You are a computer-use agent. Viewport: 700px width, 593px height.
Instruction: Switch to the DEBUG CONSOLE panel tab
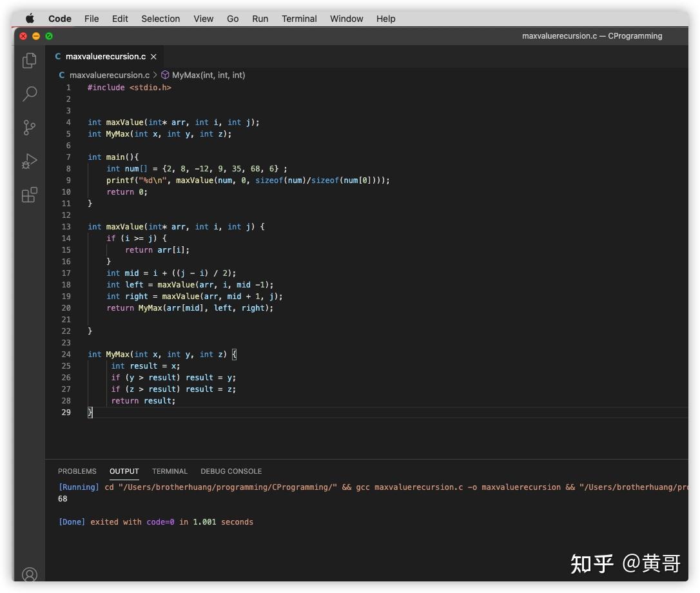231,472
